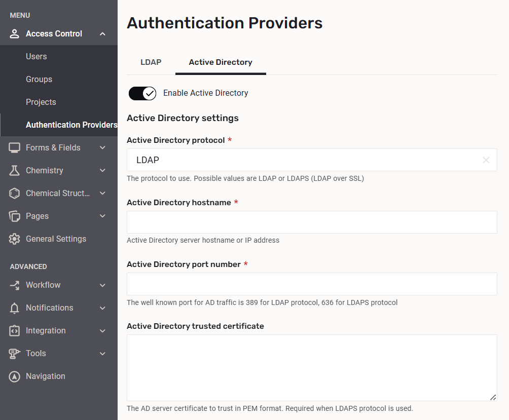
Task: Open General Settings gear icon
Action: 15,239
